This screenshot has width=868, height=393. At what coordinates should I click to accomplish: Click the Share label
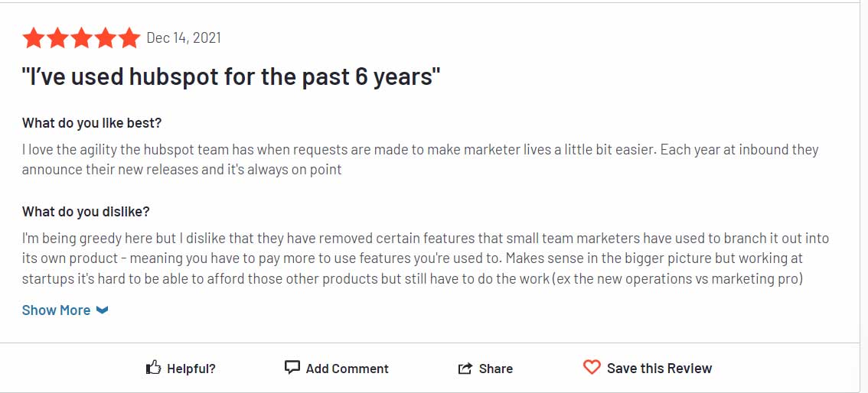point(495,369)
